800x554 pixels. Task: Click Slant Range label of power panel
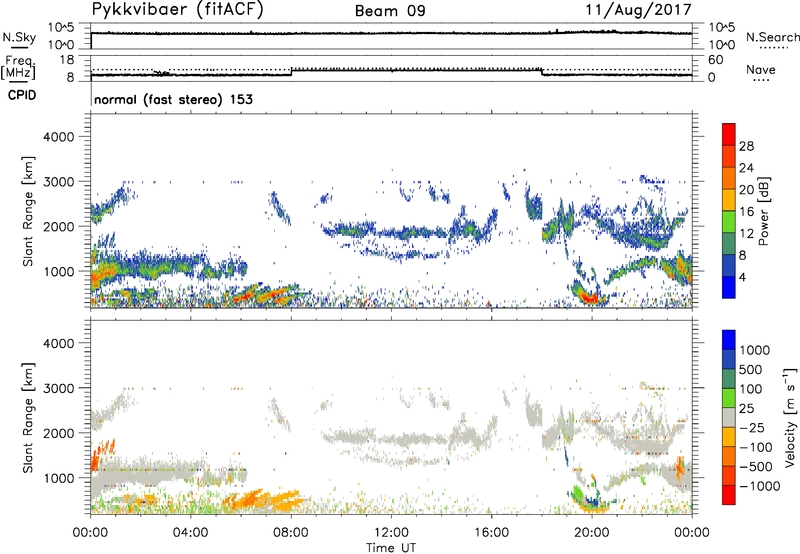[x=28, y=211]
